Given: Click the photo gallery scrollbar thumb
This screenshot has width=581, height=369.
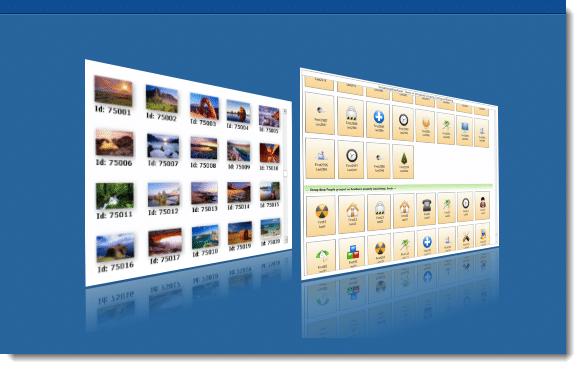Looking at the screenshot, I should click(285, 174).
